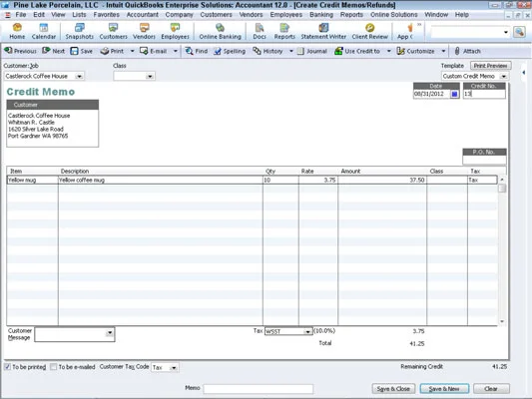Viewport: 532px width, 399px height.
Task: Click line items scroll up arrow
Action: pyautogui.click(x=502, y=180)
